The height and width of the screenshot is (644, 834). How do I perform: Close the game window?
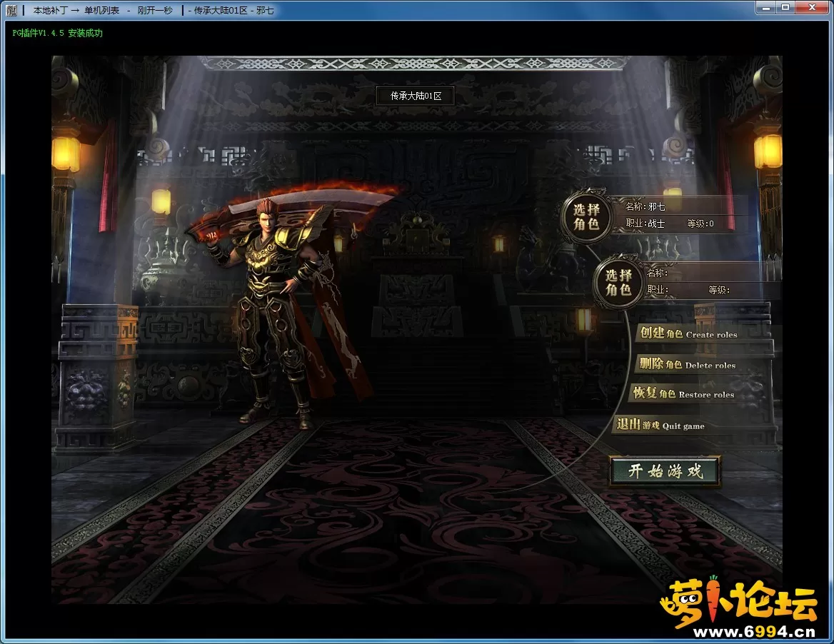click(812, 7)
